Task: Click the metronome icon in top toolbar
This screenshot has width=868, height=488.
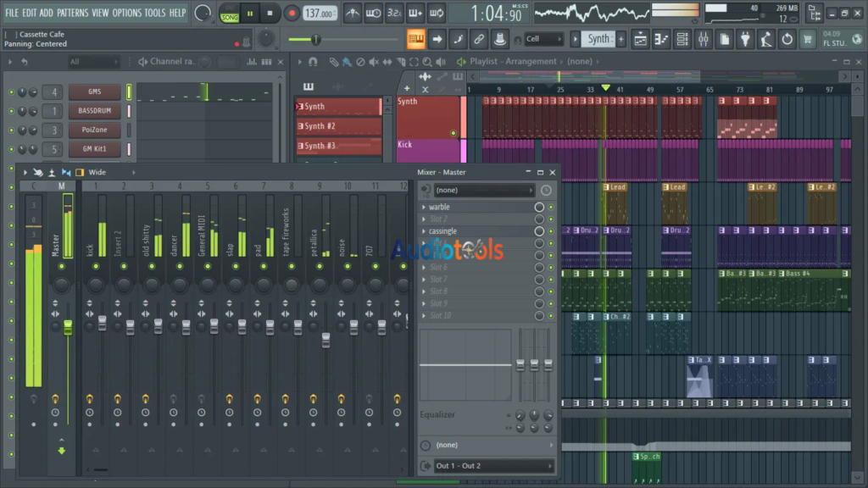Action: [351, 14]
